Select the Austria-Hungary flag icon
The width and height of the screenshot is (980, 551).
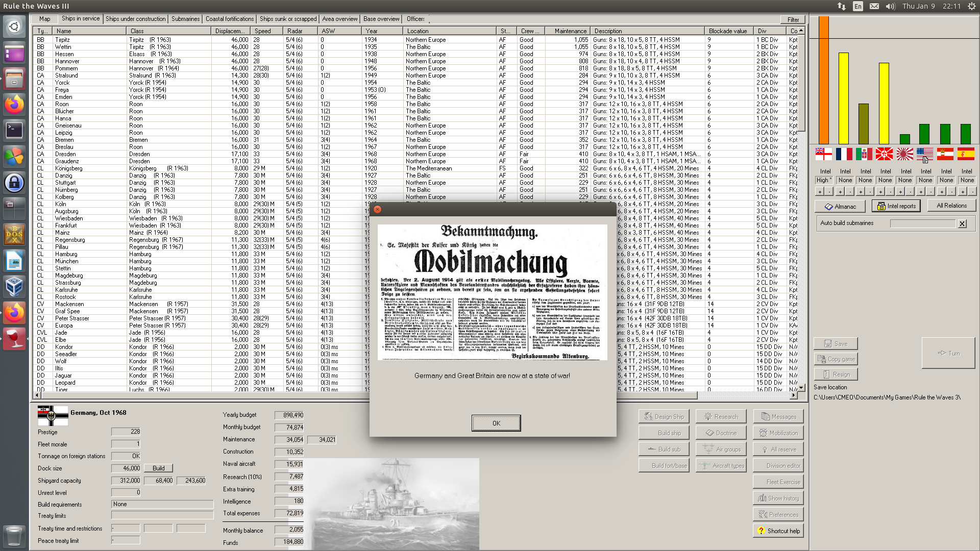tap(945, 154)
